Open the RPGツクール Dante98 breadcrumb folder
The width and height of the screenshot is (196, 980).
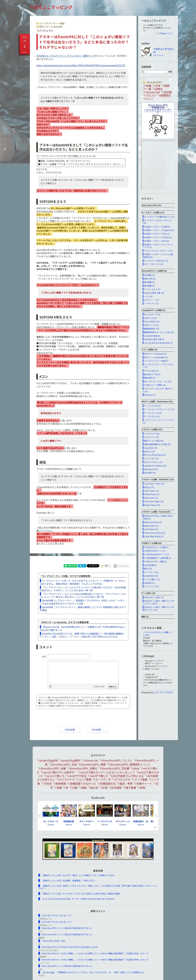click(49, 27)
